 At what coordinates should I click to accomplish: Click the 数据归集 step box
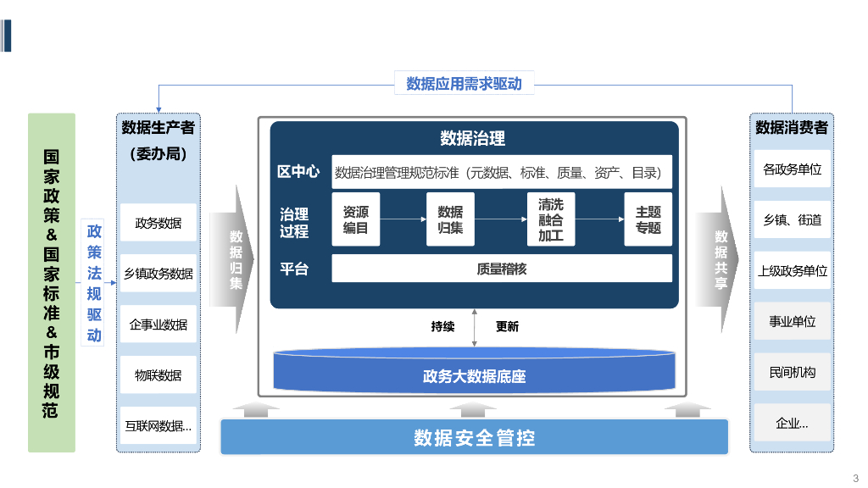(451, 219)
